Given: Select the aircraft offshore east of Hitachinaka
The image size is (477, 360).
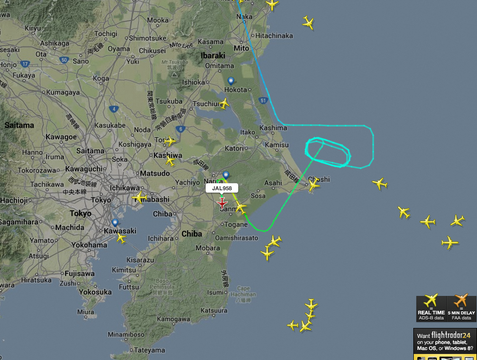Looking at the screenshot, I should (308, 23).
